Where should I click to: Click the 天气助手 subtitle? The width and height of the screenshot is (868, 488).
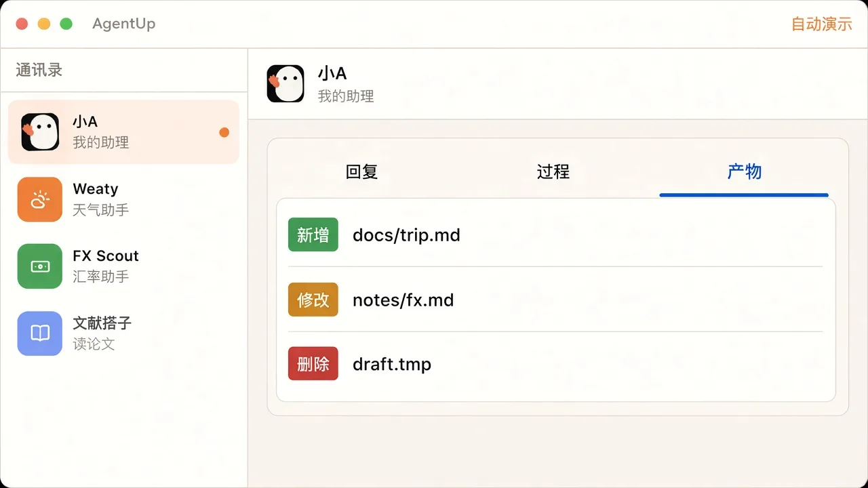click(x=101, y=210)
